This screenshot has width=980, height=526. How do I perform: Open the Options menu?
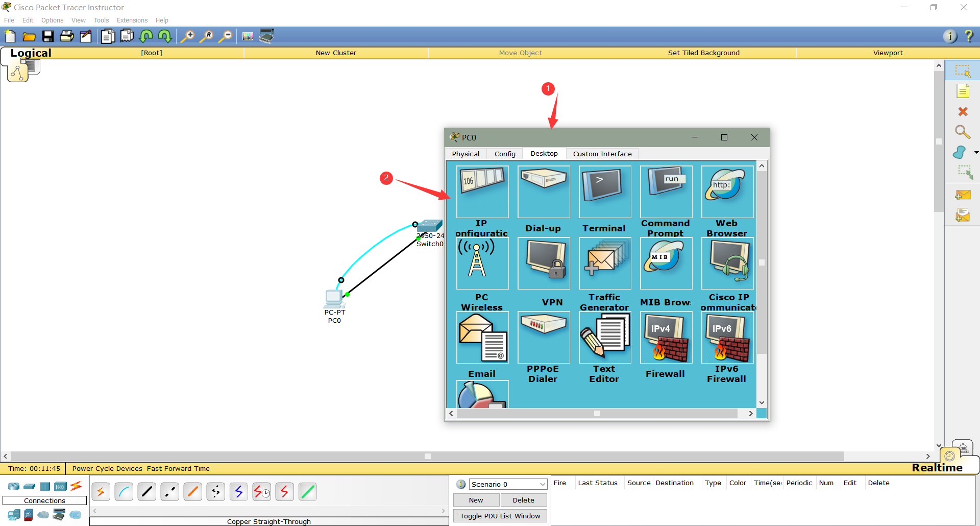coord(52,20)
